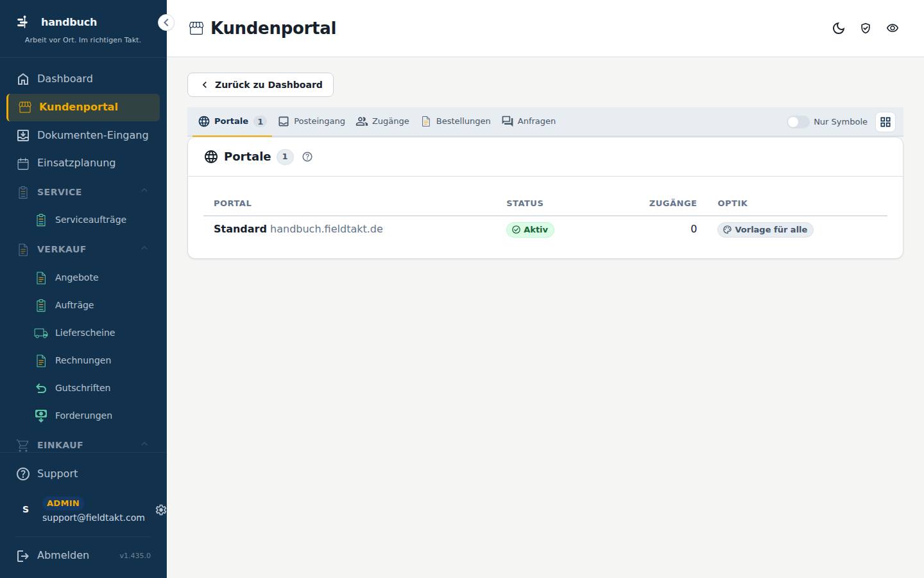Open Einsatzplanung in the sidebar
Viewport: 924px width, 578px height.
(x=83, y=163)
